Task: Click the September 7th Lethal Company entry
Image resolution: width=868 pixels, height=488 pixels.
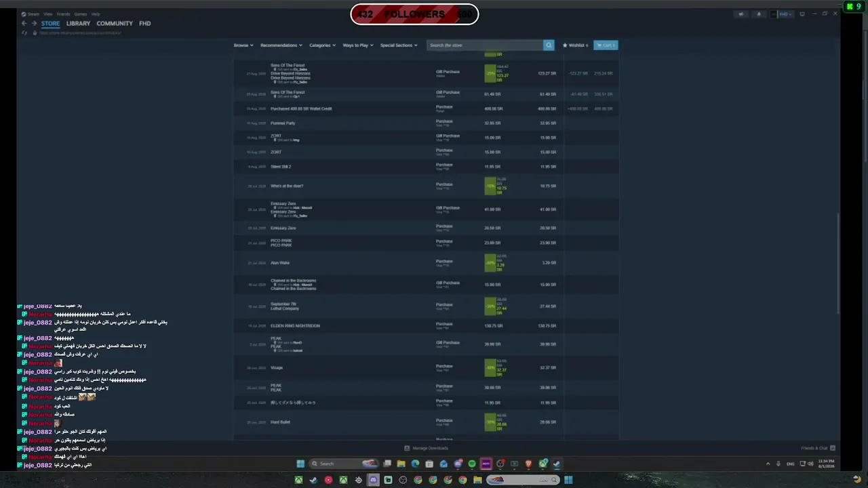Action: tap(284, 306)
